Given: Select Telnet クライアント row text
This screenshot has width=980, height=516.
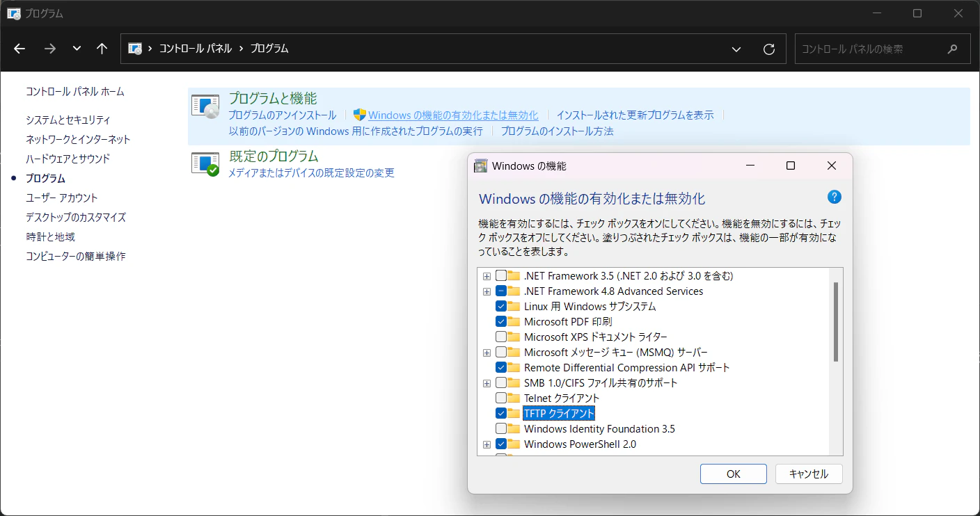Looking at the screenshot, I should tap(562, 398).
